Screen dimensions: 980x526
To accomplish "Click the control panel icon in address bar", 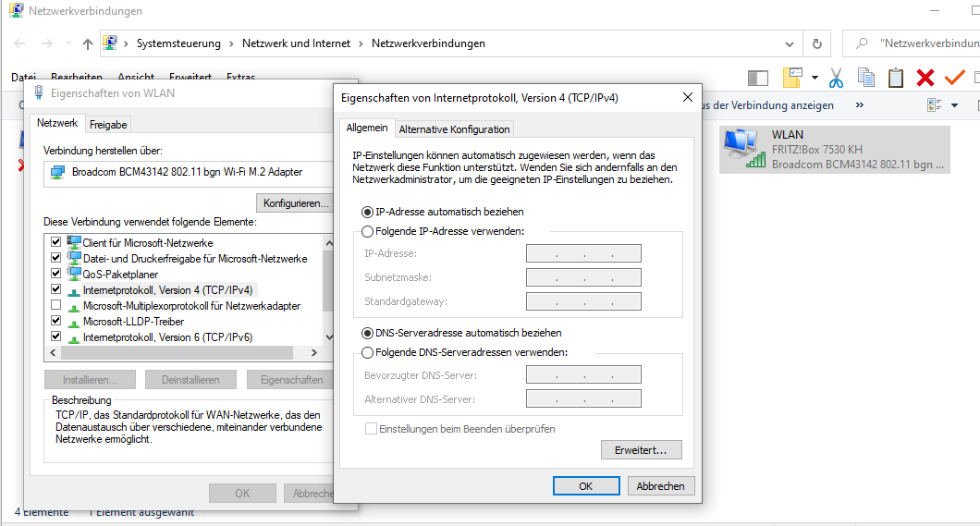I will (110, 43).
